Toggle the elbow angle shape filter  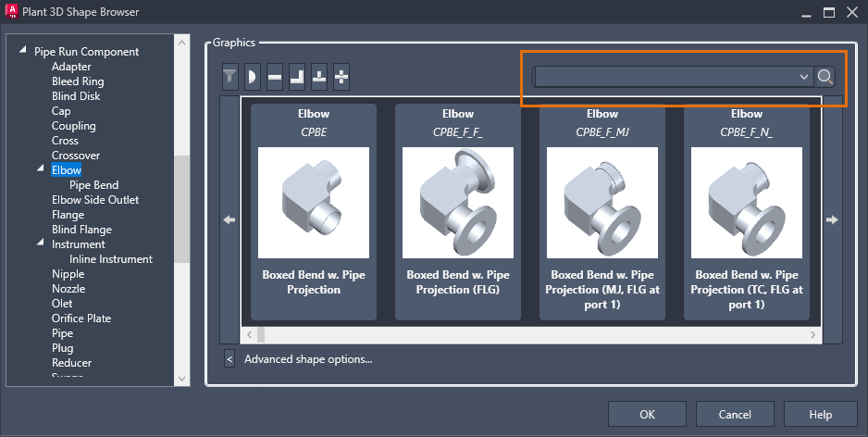tap(297, 77)
